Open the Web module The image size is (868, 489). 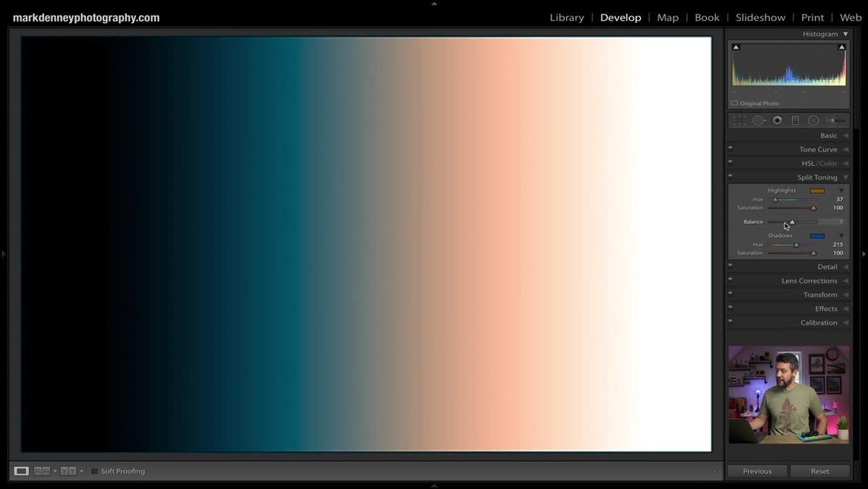click(851, 17)
